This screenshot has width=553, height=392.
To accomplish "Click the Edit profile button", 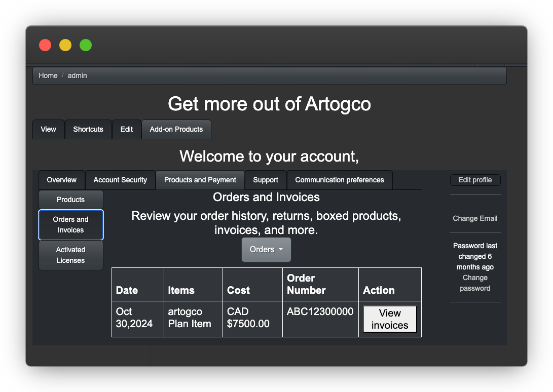I will point(475,180).
